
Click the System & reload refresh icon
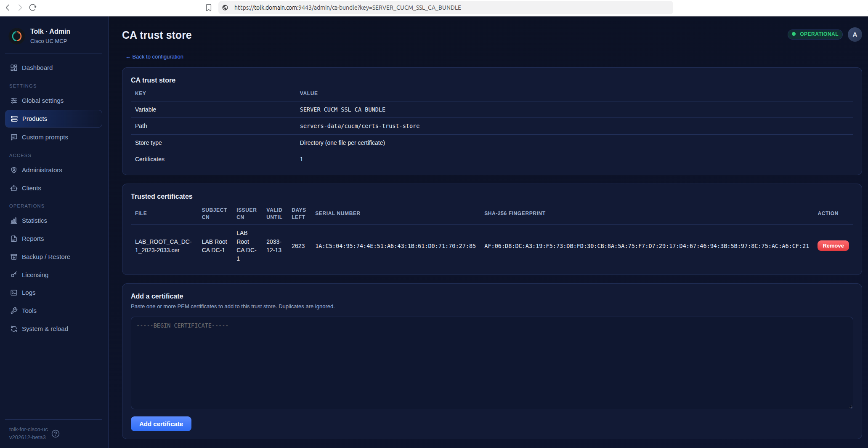click(14, 329)
